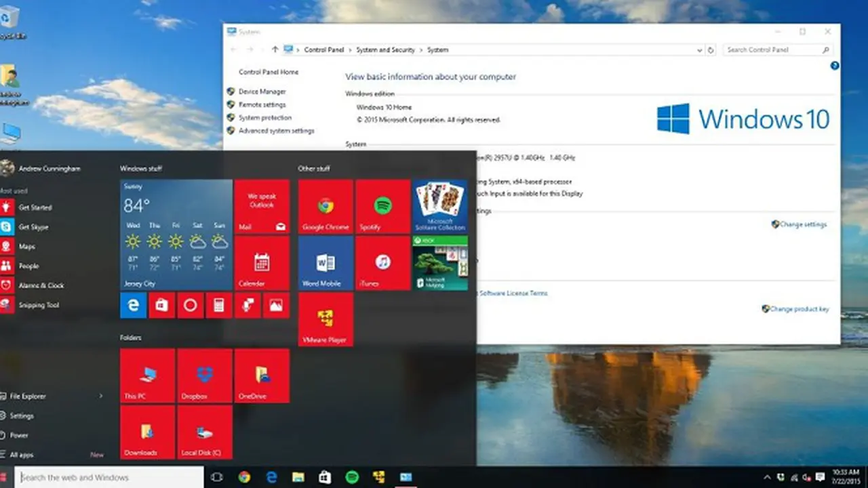Refresh the System control panel page

(x=711, y=49)
